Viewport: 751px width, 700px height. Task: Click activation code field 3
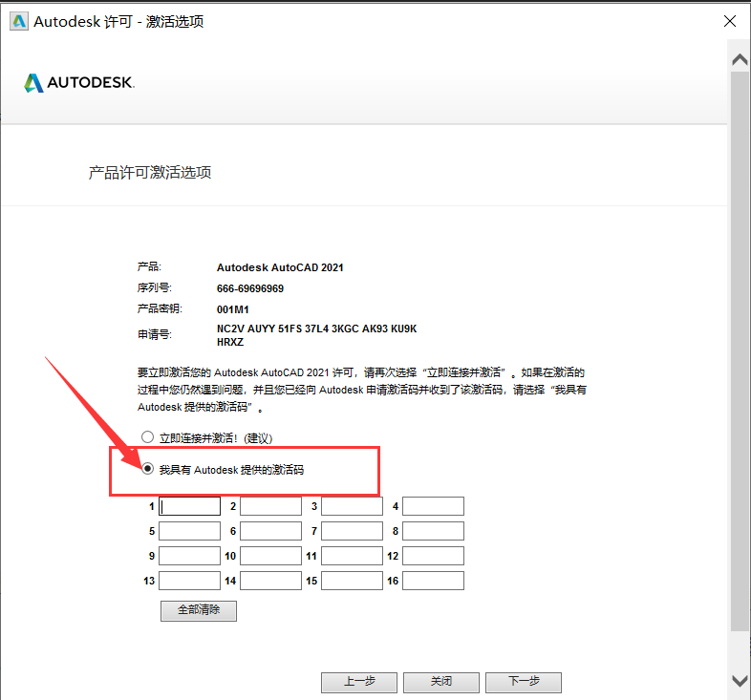click(352, 506)
